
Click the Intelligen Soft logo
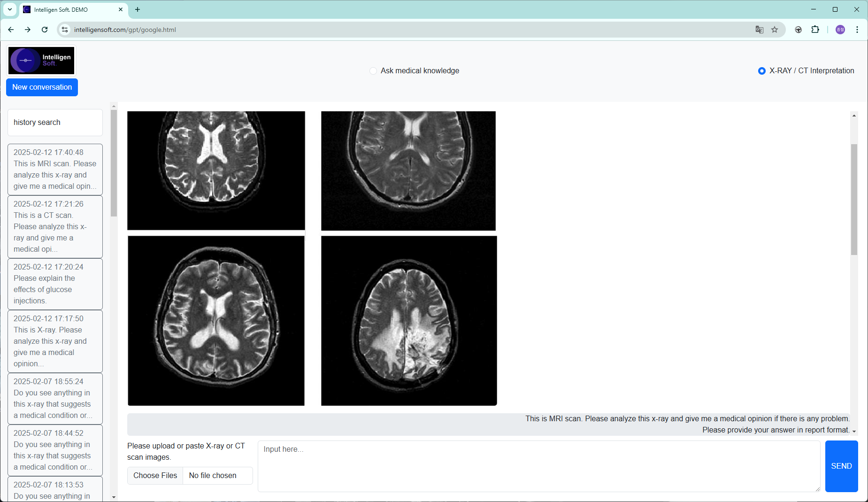pyautogui.click(x=41, y=60)
